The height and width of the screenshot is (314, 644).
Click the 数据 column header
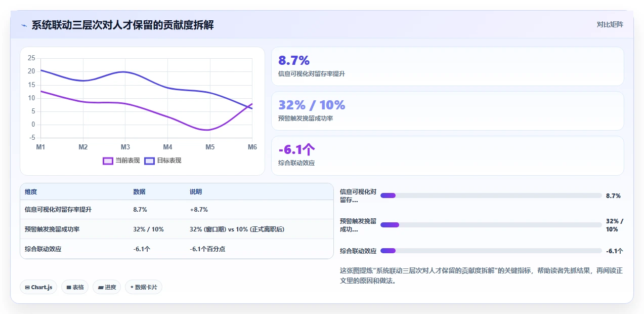point(140,192)
